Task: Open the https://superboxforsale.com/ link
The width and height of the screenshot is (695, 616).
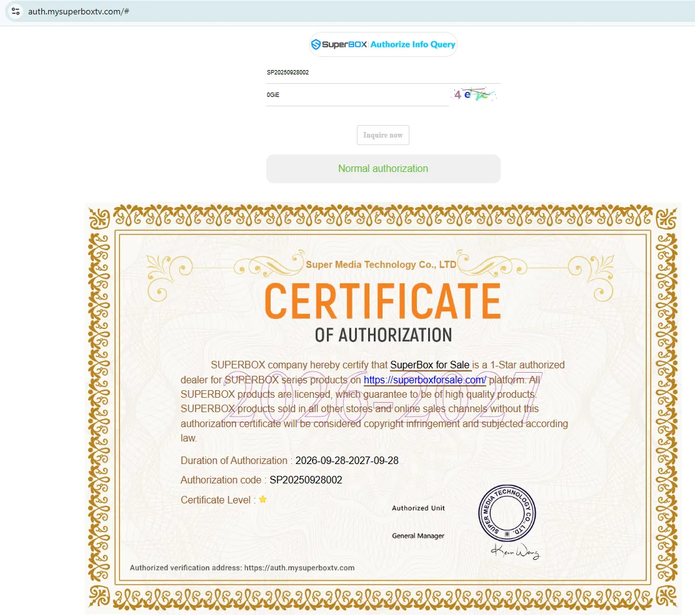Action: [424, 380]
